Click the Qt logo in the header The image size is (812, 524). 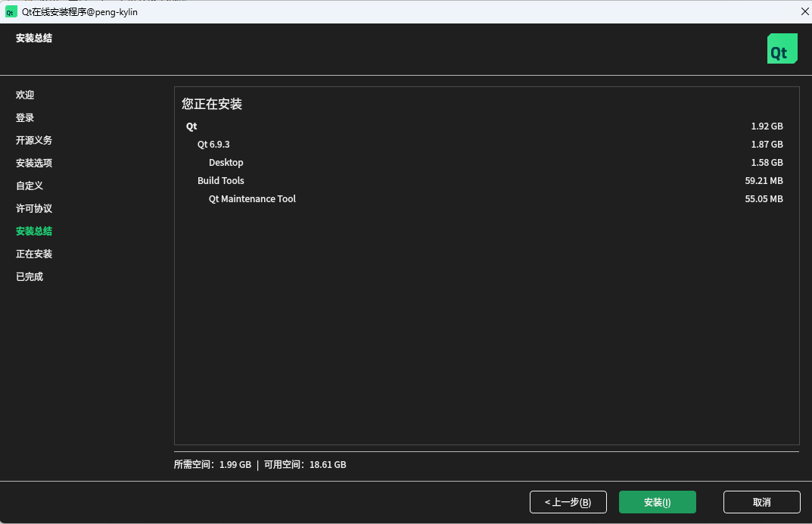[782, 48]
